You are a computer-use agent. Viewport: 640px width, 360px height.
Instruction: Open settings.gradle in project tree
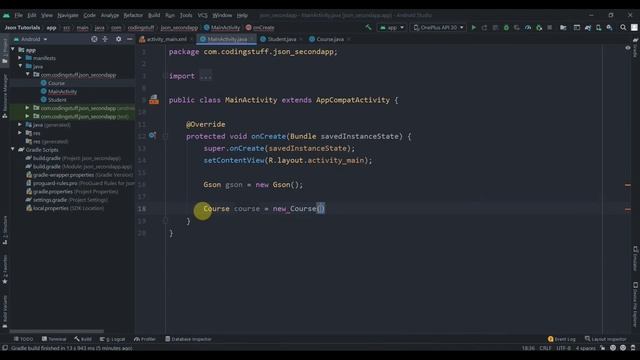(x=67, y=200)
